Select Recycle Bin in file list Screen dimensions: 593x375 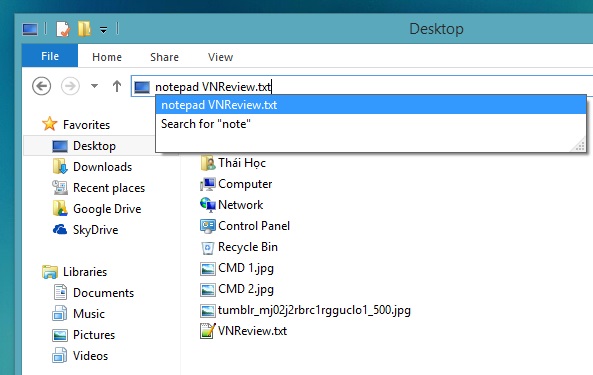pyautogui.click(x=248, y=247)
